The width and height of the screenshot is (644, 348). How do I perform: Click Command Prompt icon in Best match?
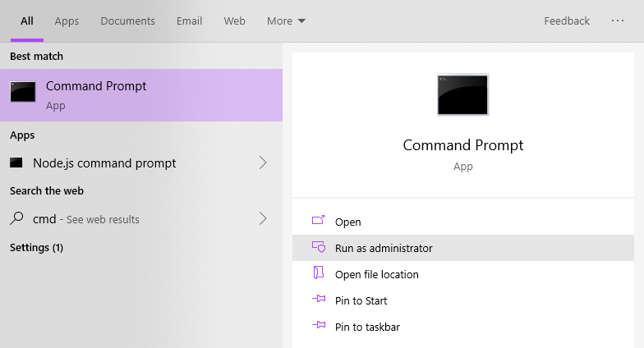tap(23, 93)
